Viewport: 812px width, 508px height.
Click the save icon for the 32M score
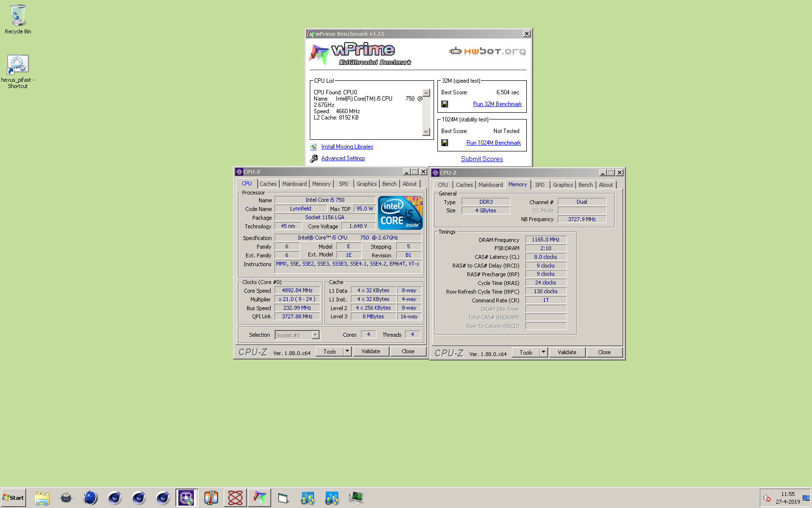click(x=445, y=104)
